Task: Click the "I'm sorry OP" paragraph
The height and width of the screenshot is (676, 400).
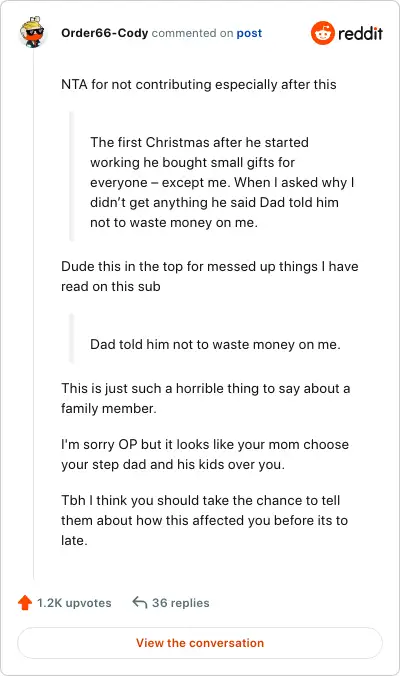Action: tap(205, 454)
